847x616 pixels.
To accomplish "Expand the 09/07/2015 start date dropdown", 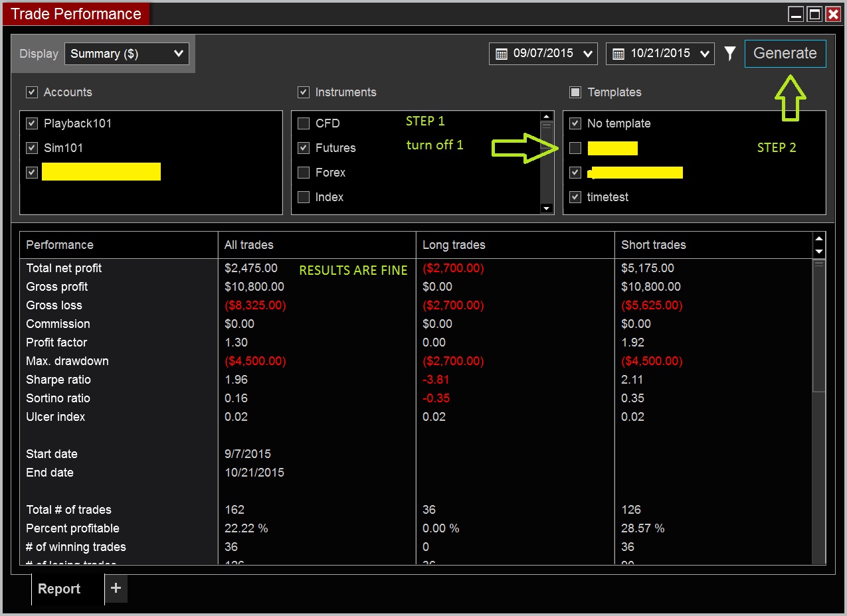I will (587, 54).
